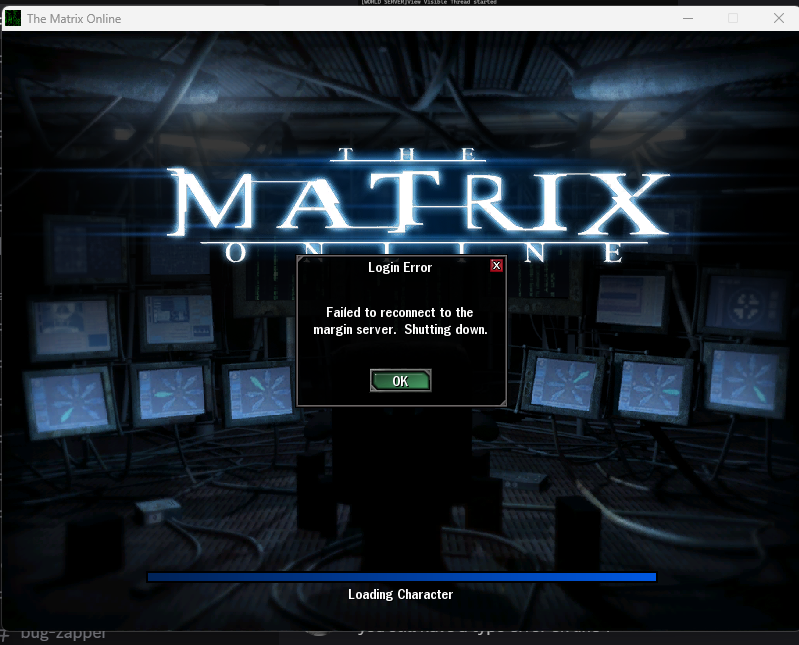Click the Loading Character status text
The width and height of the screenshot is (799, 645).
(x=400, y=595)
